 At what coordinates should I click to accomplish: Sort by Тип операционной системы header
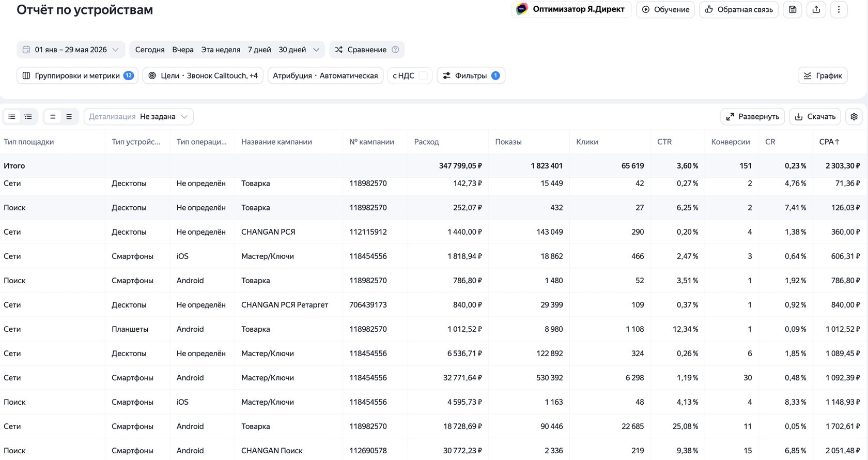pyautogui.click(x=202, y=142)
